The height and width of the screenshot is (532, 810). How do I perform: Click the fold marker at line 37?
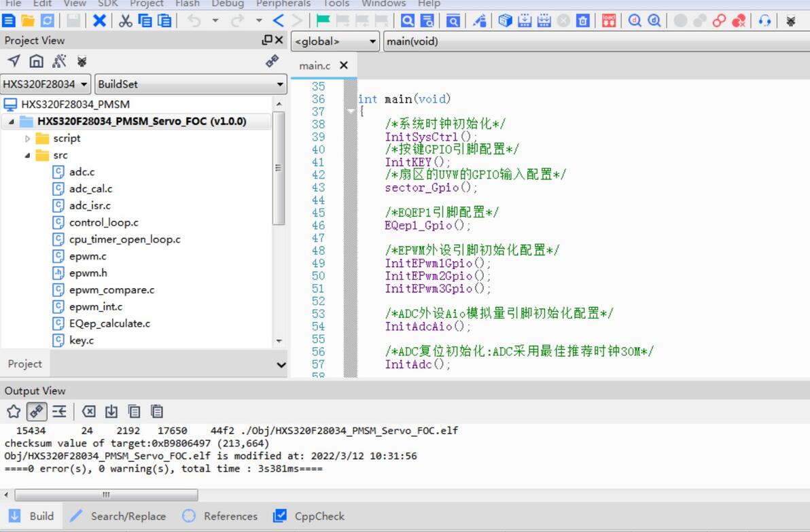pos(351,111)
